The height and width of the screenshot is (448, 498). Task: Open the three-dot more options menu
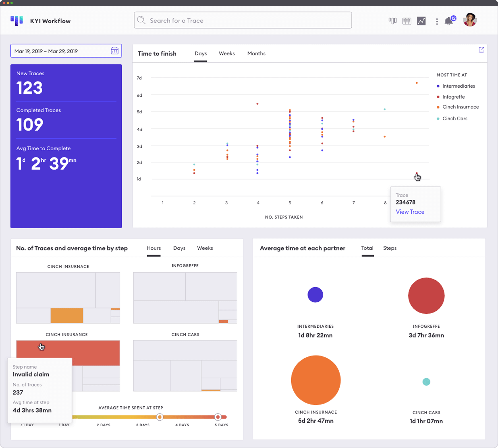click(437, 21)
